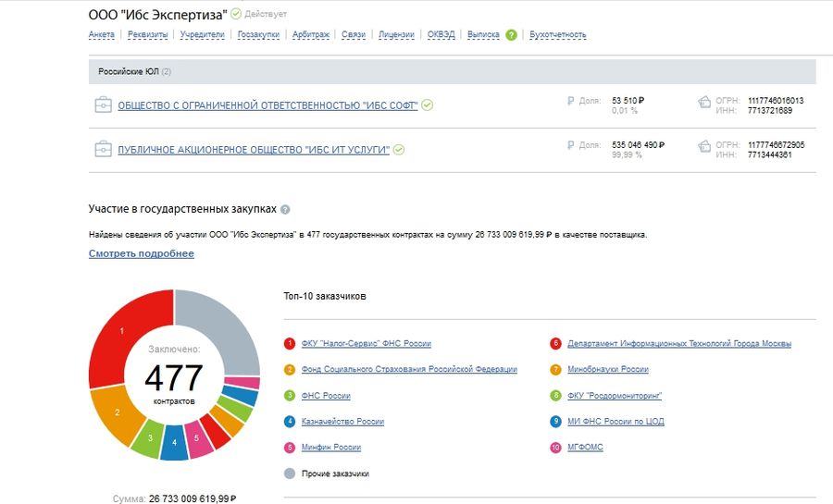Open the ОКВЭД tab
Image resolution: width=833 pixels, height=504 pixels.
tap(441, 34)
